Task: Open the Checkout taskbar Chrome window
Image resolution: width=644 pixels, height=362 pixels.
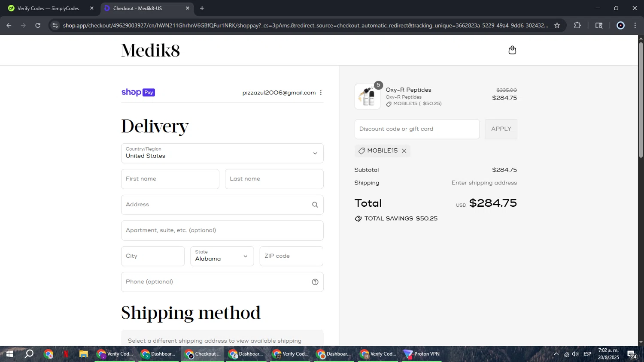Action: (203, 354)
